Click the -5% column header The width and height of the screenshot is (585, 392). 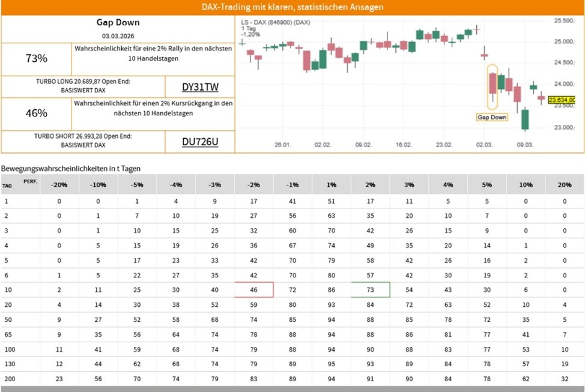(137, 184)
